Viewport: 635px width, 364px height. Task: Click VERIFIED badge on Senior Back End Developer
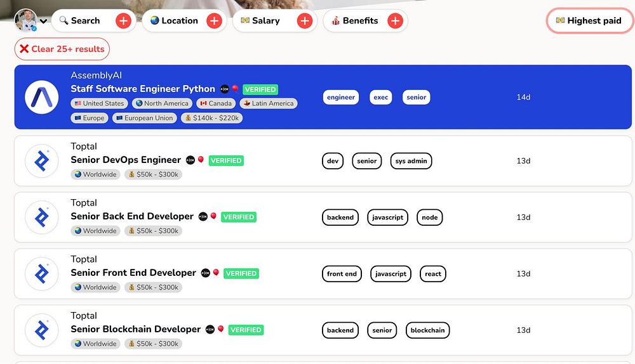(x=239, y=217)
